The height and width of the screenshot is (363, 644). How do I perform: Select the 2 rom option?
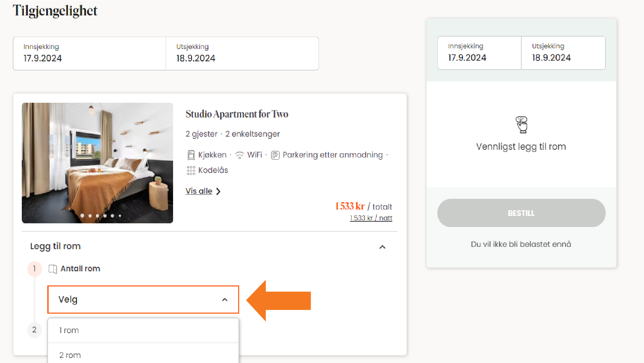(x=143, y=355)
